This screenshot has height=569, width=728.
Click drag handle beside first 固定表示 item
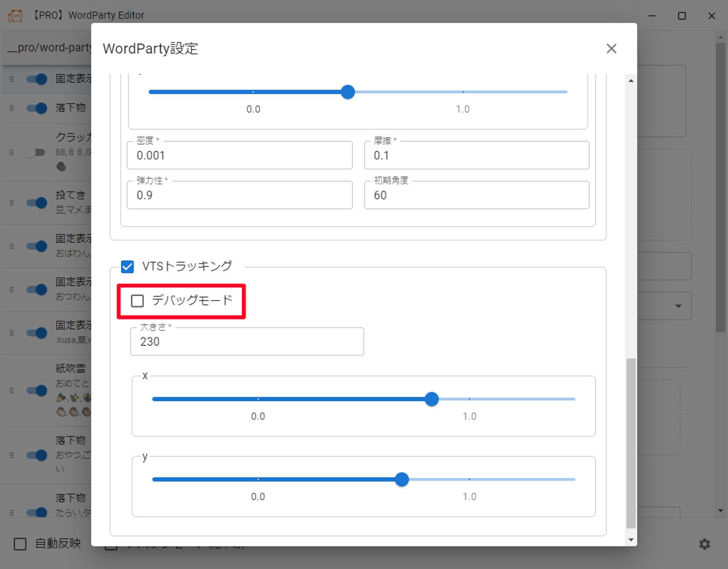[12, 79]
